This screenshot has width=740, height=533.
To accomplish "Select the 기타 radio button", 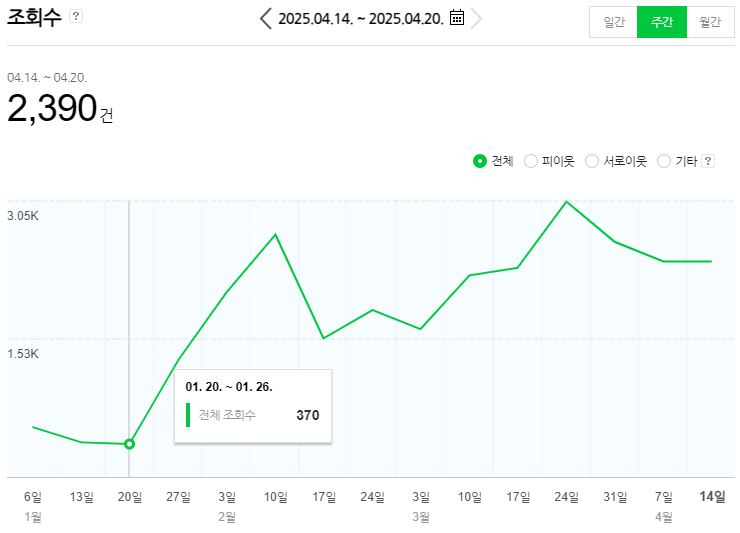I will 665,161.
